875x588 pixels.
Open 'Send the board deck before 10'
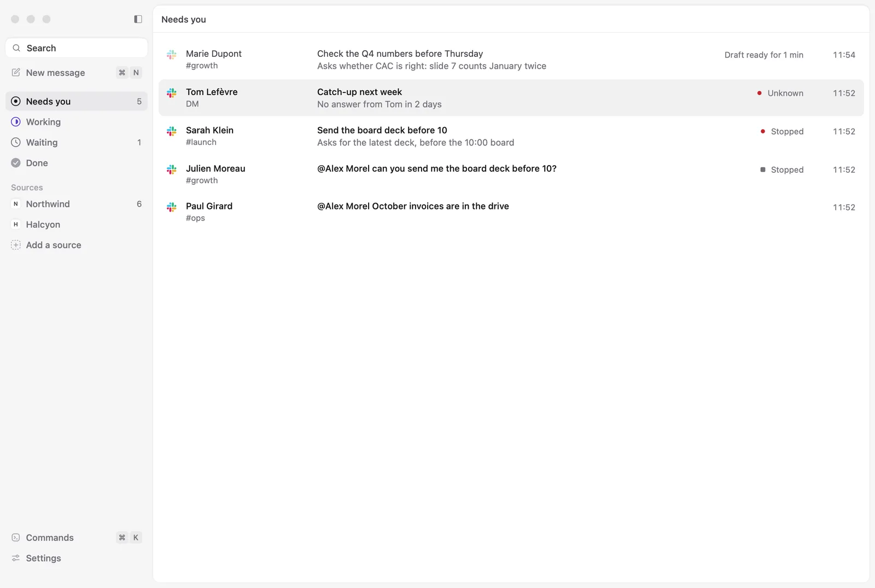pyautogui.click(x=511, y=136)
